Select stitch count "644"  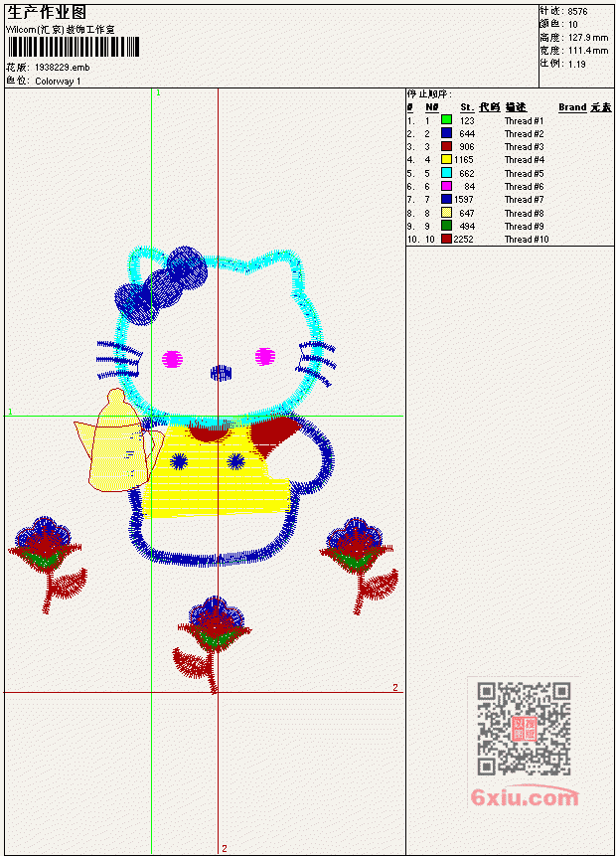coord(467,134)
